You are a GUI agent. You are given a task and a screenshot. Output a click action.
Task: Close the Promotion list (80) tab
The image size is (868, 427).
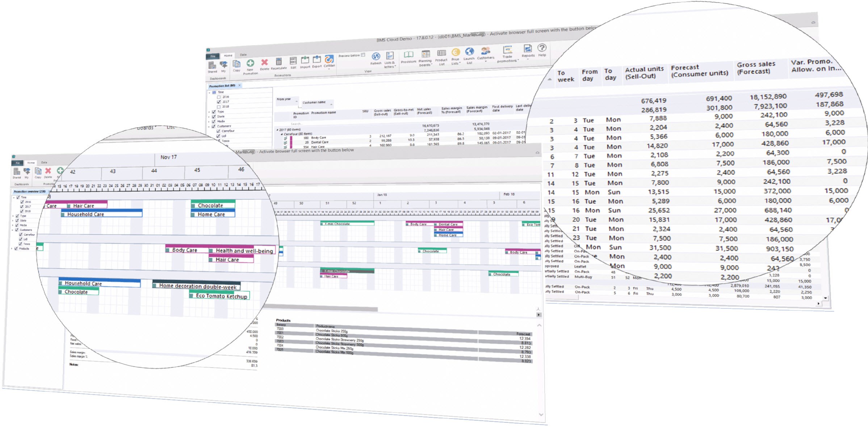point(239,85)
